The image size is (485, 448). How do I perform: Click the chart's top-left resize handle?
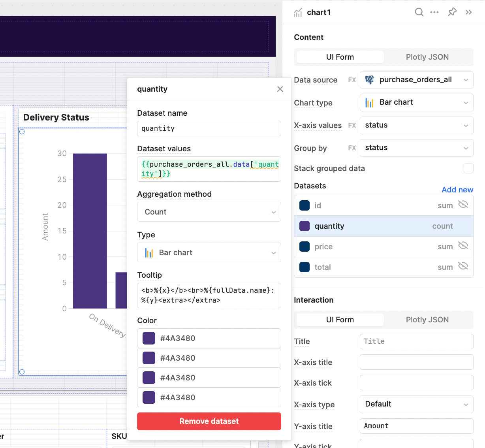(x=22, y=132)
